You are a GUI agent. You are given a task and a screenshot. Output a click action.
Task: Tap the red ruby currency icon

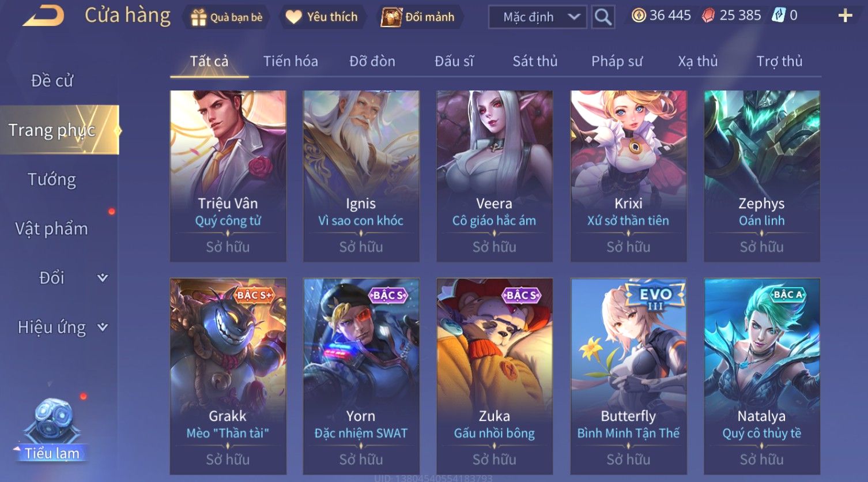click(x=708, y=16)
